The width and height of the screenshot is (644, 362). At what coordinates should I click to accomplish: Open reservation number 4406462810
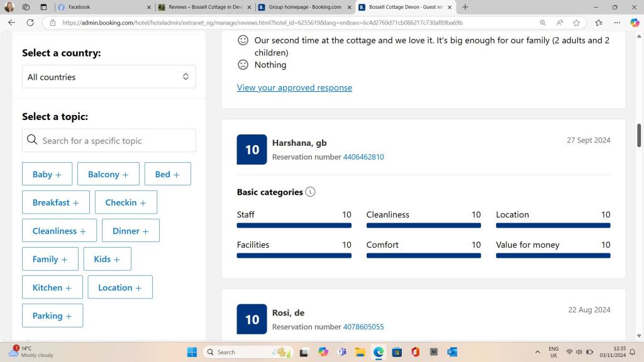pos(363,157)
